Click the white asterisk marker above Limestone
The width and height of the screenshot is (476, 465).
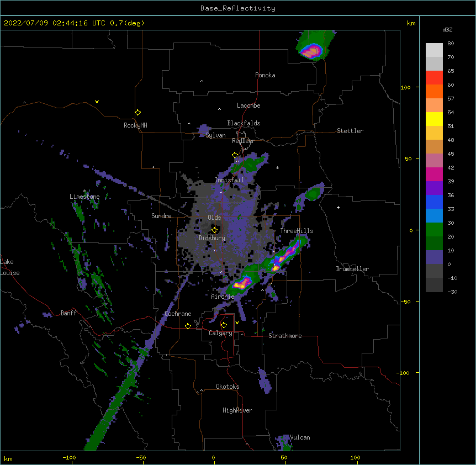coord(84,191)
